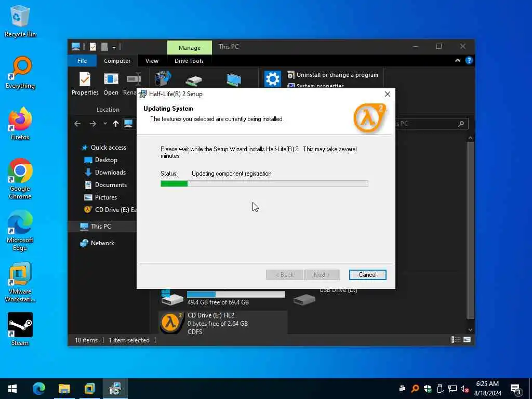
Task: Close the Half-Life 2 Setup dialog
Action: pyautogui.click(x=388, y=94)
